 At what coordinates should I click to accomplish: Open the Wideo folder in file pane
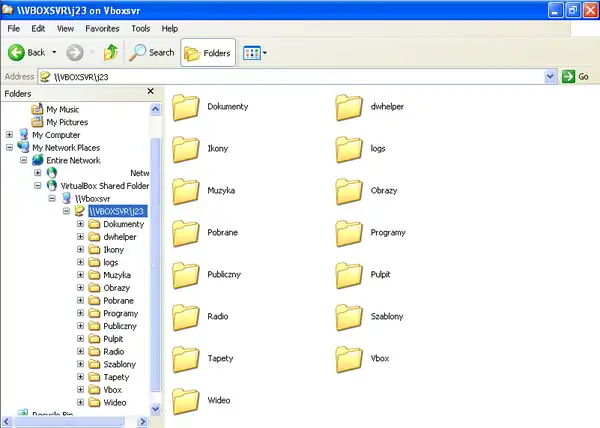tap(186, 400)
